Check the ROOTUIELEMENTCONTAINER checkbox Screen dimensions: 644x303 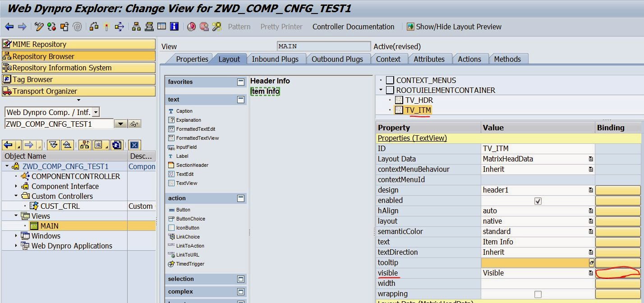click(x=390, y=90)
